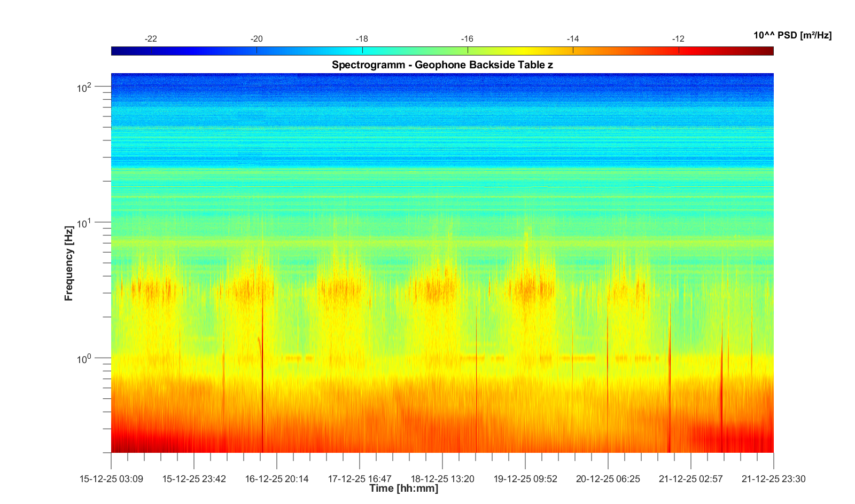The width and height of the screenshot is (855, 504).
Task: Click the '10^^ PSD [m²/Hz]' colorbar label
Action: click(792, 36)
